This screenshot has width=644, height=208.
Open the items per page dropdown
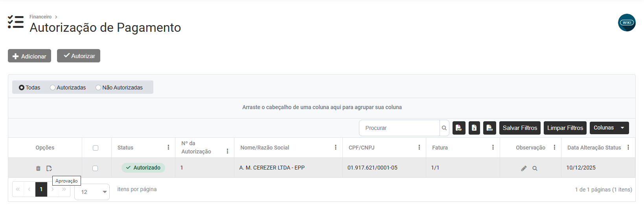coord(92,192)
